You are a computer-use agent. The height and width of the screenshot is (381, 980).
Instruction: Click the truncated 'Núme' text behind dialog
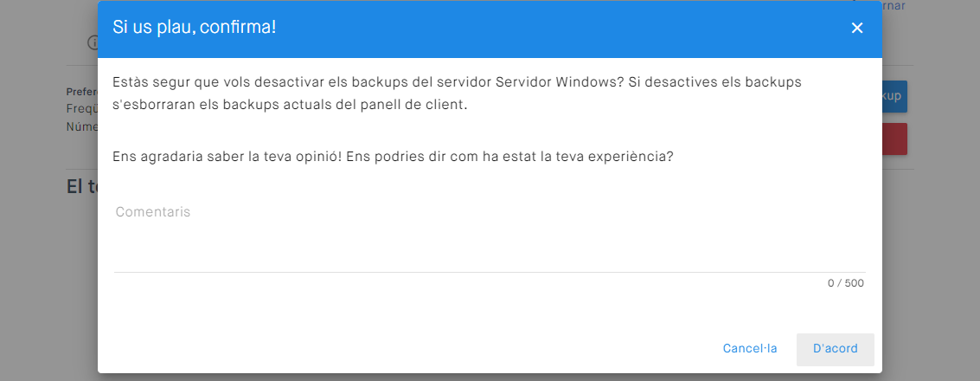pos(81,126)
